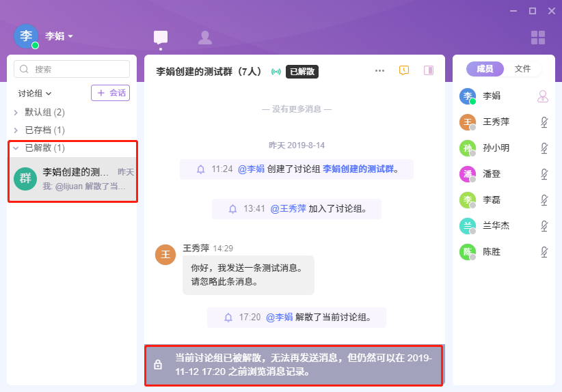Click the 李娟创建的测试群 link in message
Viewport: 562px width, 392px height.
click(x=360, y=169)
